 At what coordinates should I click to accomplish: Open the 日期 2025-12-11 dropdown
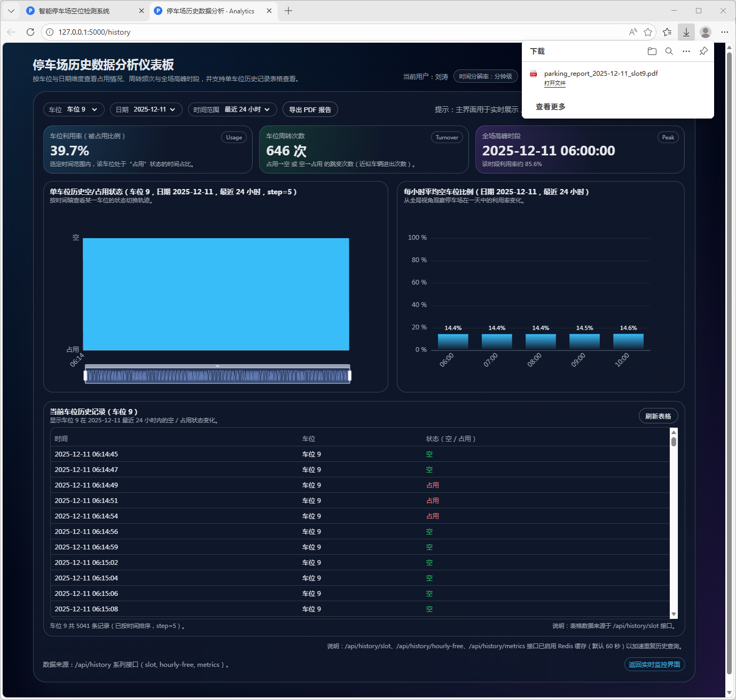(146, 109)
